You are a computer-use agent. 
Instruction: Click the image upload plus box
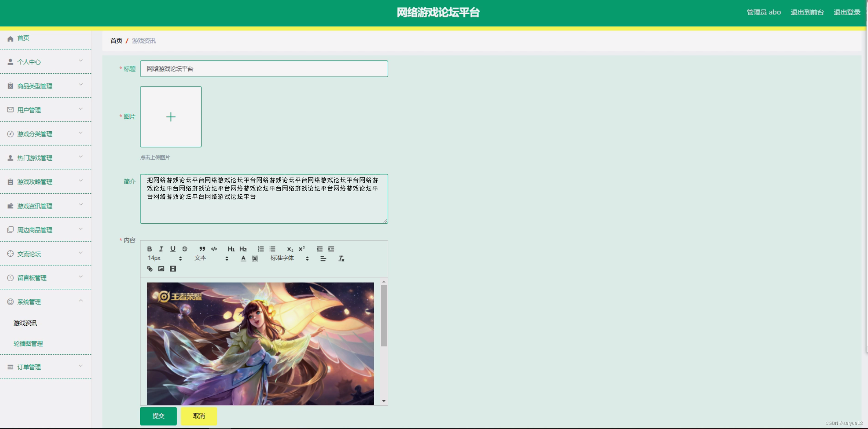click(171, 117)
